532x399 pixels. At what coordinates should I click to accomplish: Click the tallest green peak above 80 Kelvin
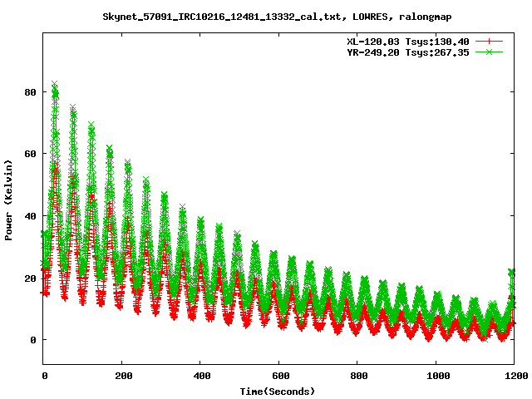tap(55, 83)
